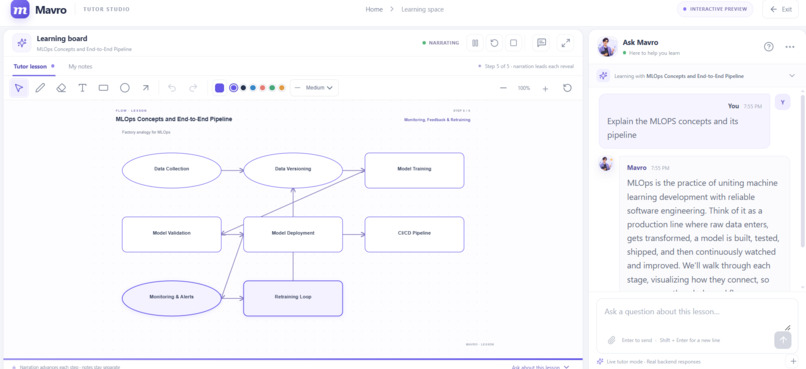Choose the green color swatch
The width and height of the screenshot is (806, 369).
pos(272,88)
